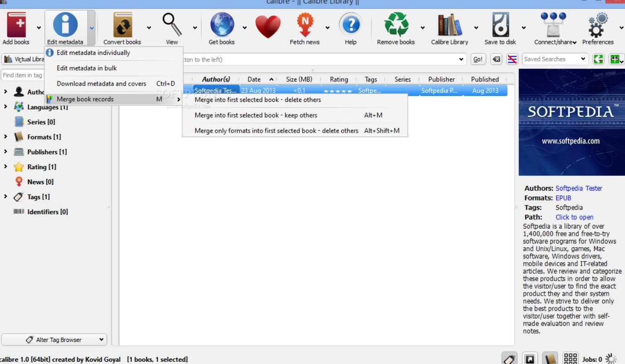Clear the search with the backspace icon

pos(496,59)
